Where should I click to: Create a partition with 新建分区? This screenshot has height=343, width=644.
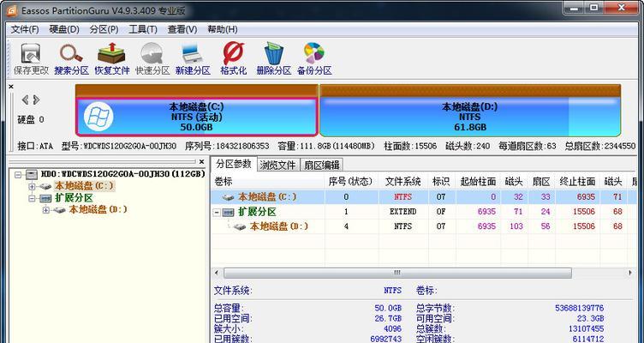(x=193, y=59)
